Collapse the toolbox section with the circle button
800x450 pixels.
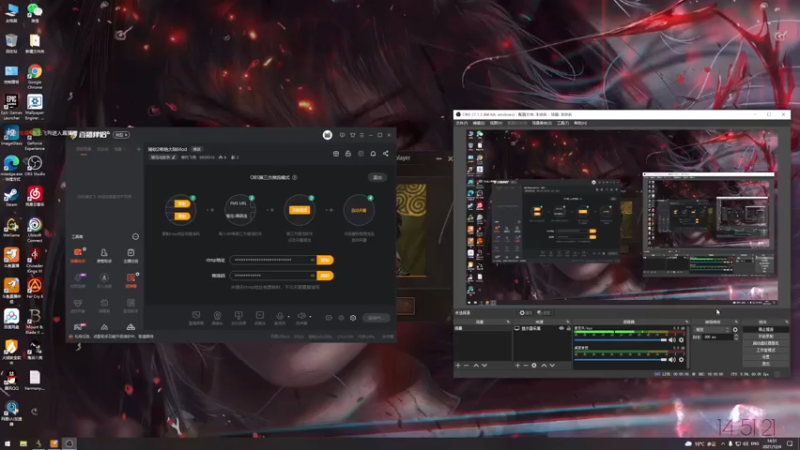[x=135, y=237]
